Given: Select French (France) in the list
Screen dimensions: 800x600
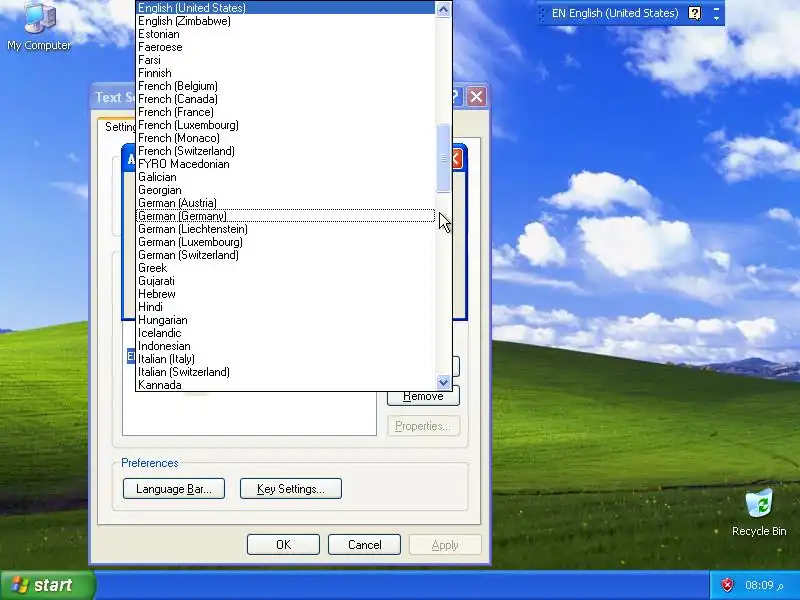Looking at the screenshot, I should click(286, 112).
